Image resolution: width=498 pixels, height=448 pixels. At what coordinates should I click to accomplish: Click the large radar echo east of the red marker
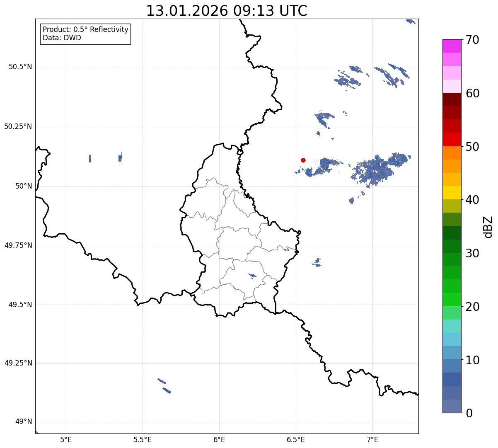375,170
